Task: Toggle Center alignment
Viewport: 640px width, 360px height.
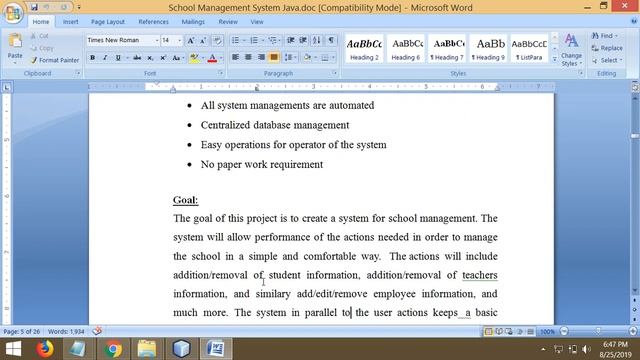Action: point(248,58)
